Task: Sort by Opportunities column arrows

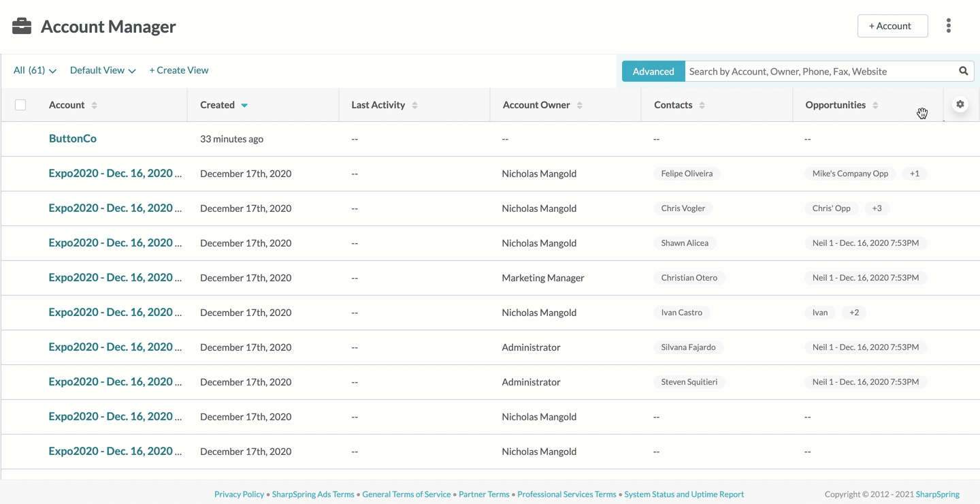Action: click(875, 105)
